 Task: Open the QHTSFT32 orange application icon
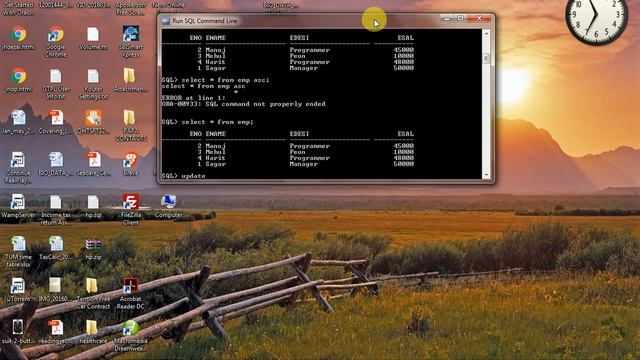(93, 118)
